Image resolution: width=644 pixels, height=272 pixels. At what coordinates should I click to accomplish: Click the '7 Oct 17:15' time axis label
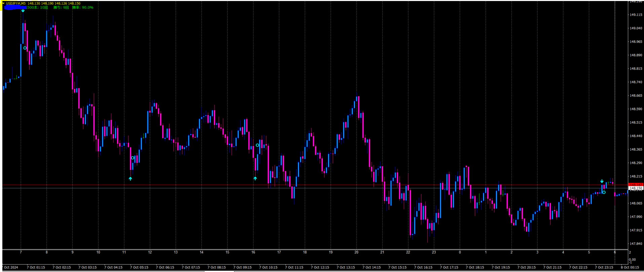click(x=449, y=268)
